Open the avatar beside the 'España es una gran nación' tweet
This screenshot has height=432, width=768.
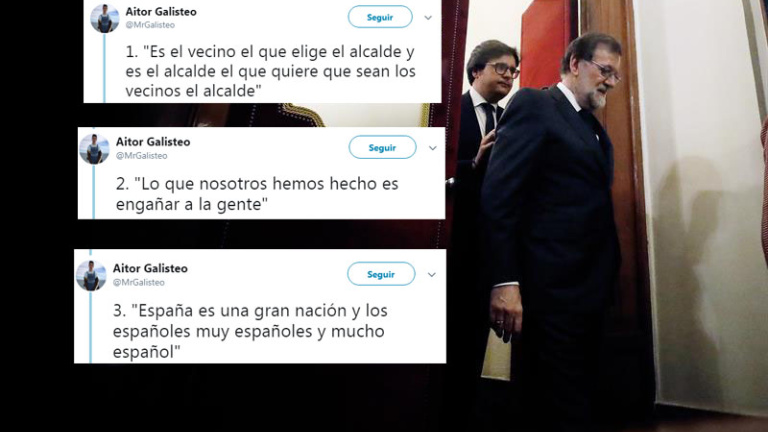tap(91, 275)
